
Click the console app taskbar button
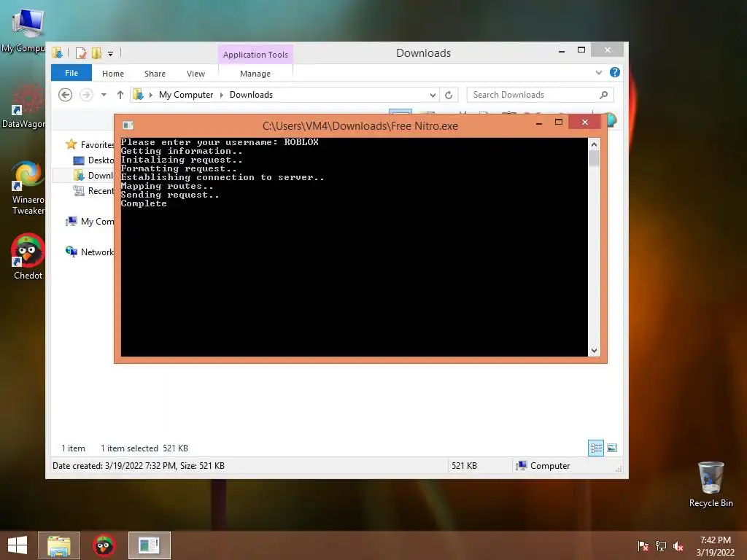[149, 545]
